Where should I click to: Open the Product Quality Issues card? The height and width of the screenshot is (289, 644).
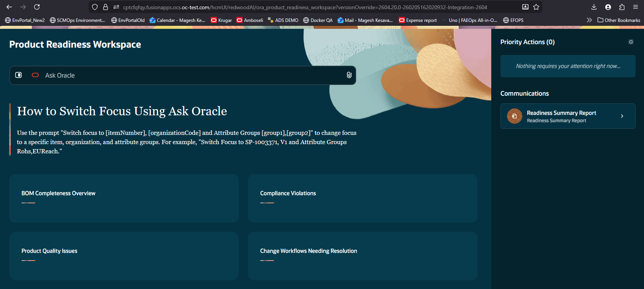click(124, 256)
